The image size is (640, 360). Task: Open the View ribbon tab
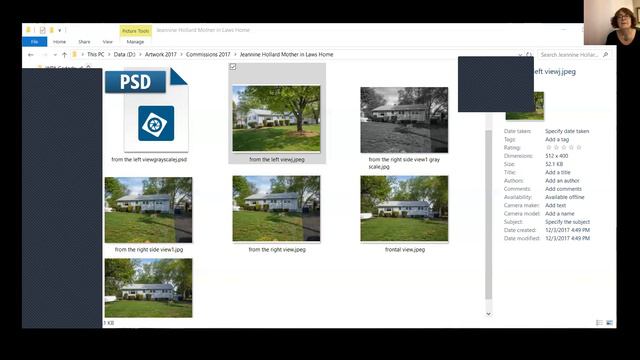tap(107, 42)
